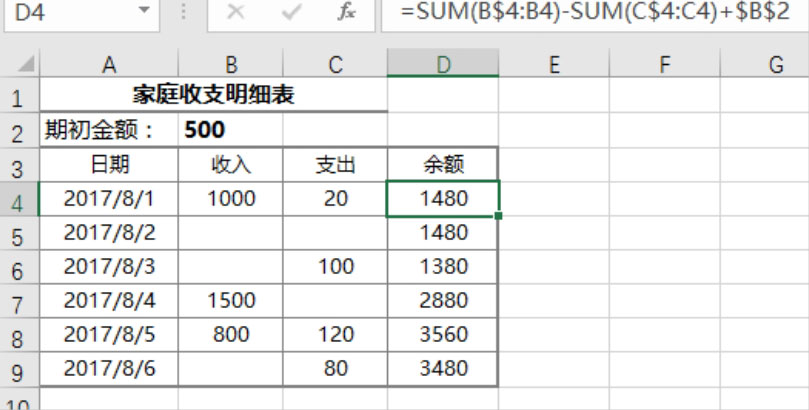This screenshot has height=410, width=809.
Task: Click the 支出 header cell
Action: pyautogui.click(x=335, y=165)
